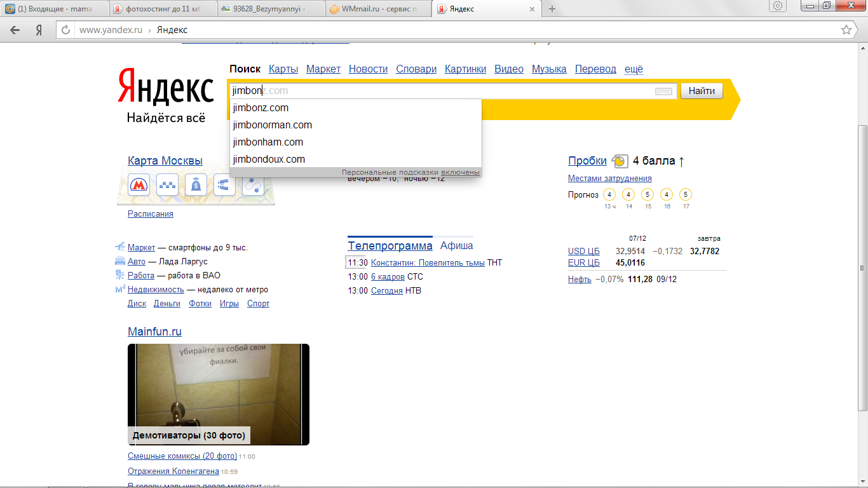Image resolution: width=868 pixels, height=488 pixels.
Task: Click the Найти search button
Action: [702, 91]
